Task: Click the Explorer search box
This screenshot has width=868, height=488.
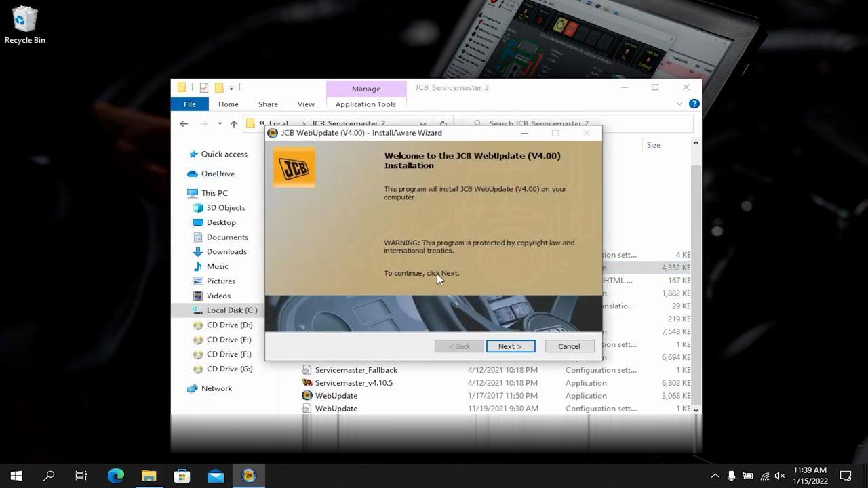Action: coord(578,124)
